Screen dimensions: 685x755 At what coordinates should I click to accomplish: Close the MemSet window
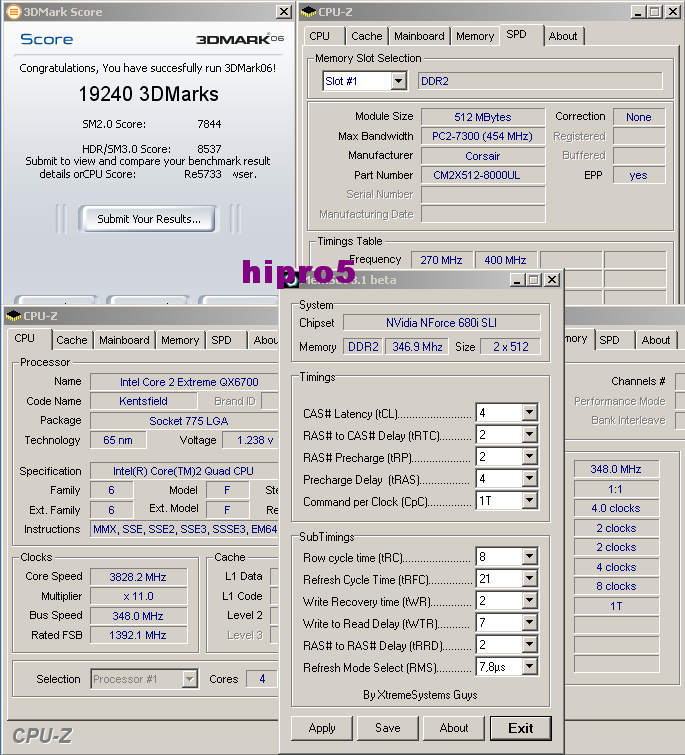(x=552, y=280)
